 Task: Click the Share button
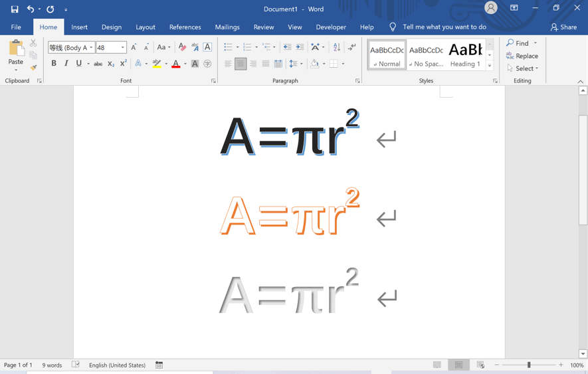coord(563,27)
